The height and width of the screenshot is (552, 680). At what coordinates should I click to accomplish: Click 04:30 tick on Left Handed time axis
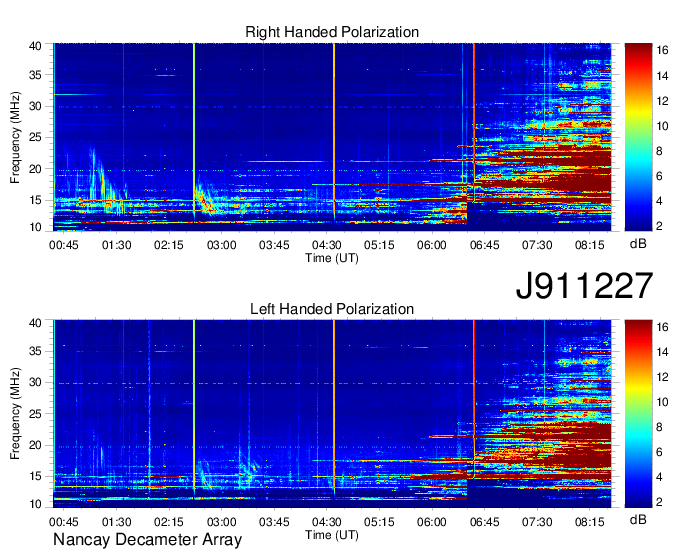327,522
